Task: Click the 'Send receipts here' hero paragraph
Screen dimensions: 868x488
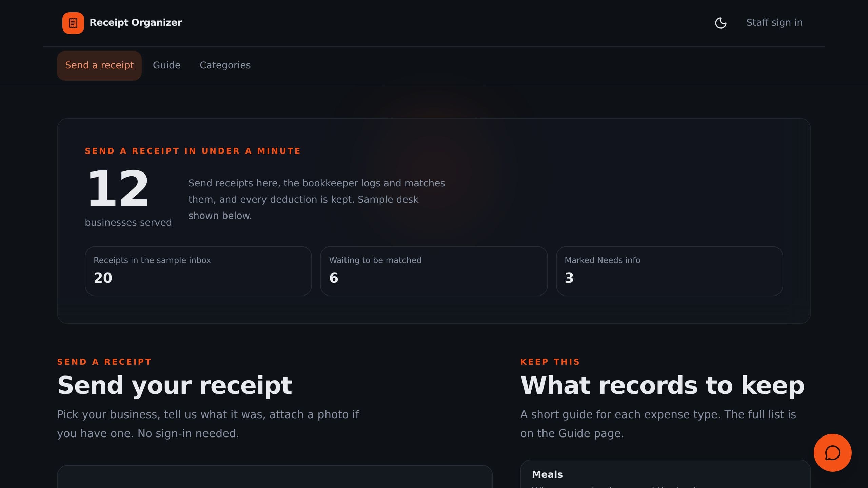Action: [317, 199]
